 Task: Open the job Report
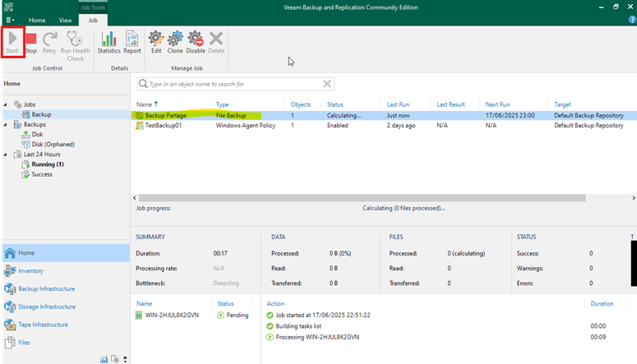pyautogui.click(x=132, y=42)
